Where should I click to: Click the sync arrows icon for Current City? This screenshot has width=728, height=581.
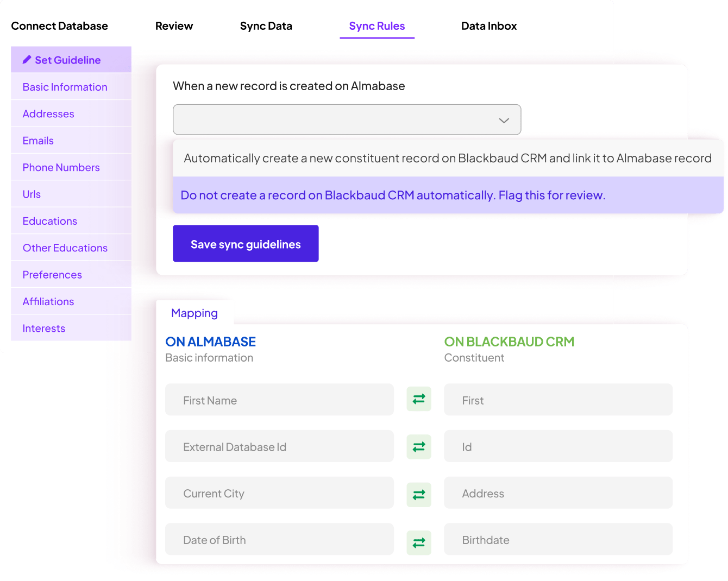coord(419,495)
